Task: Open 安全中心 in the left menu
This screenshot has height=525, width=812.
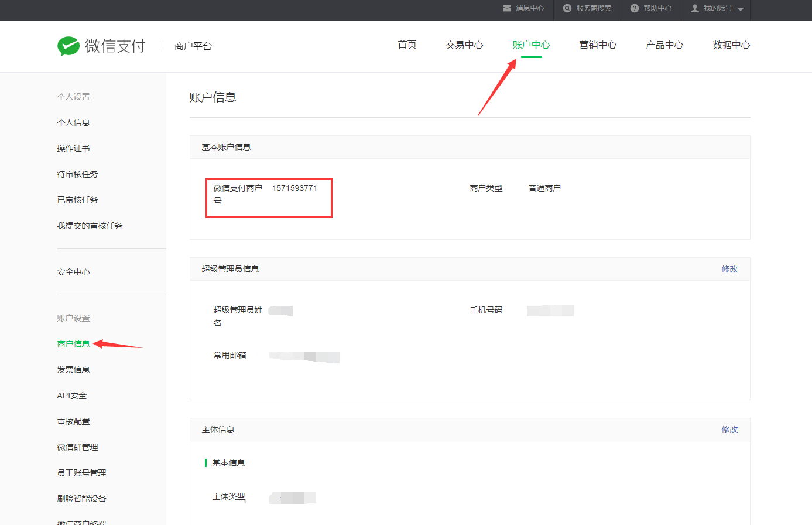Action: coord(73,272)
